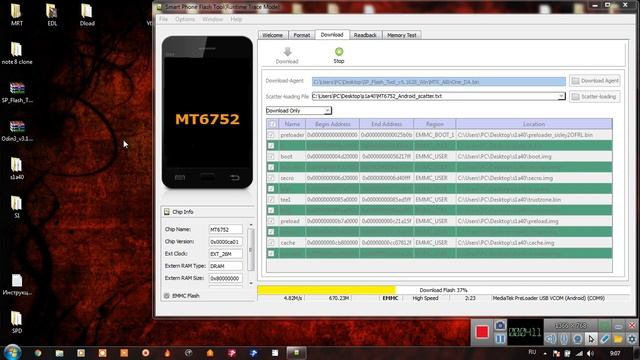
Task: Open the recorder folder icon
Action: point(618,339)
